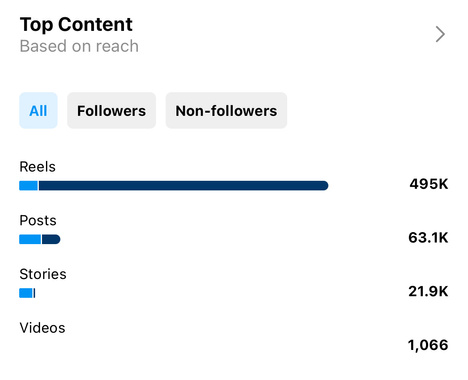468x380 pixels.
Task: Click the thin dark Stories non-followers sliver
Action: coord(34,293)
